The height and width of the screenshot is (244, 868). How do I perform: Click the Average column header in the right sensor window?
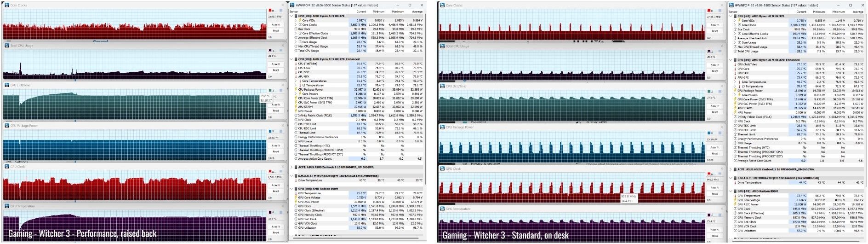(857, 12)
